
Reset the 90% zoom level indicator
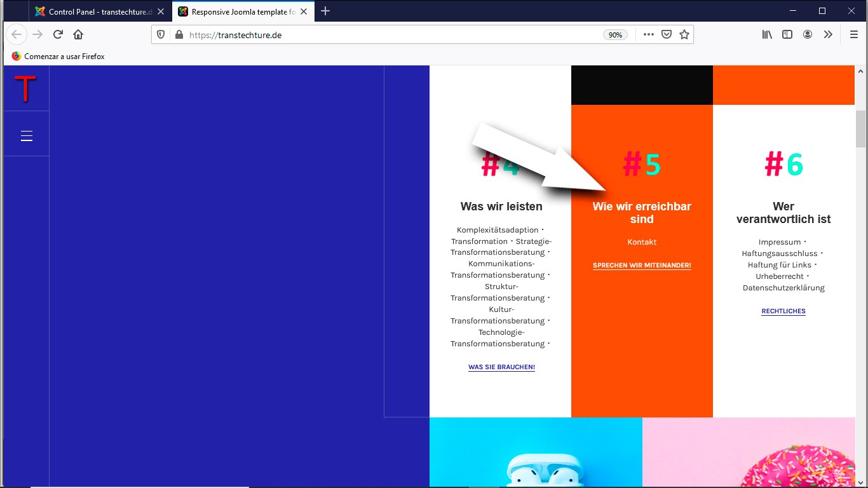(x=615, y=35)
